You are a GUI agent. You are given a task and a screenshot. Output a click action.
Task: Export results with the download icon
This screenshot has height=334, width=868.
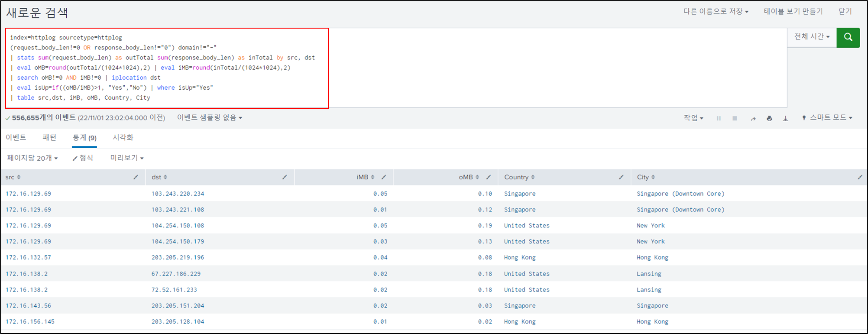(785, 118)
